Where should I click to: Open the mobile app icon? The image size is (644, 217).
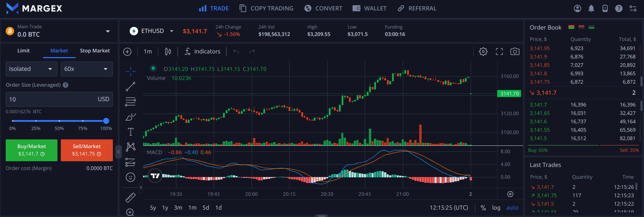605,8
